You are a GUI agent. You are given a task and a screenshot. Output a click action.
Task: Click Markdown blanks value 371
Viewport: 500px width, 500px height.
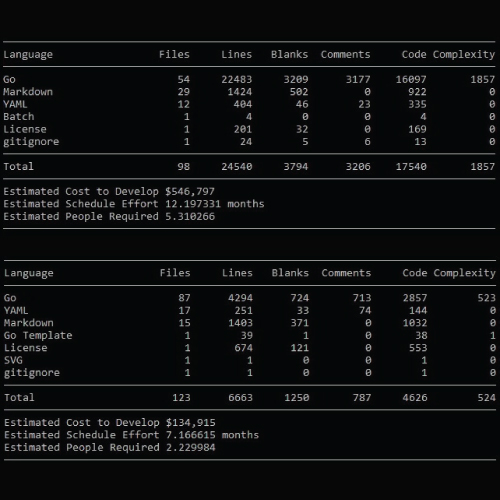(300, 323)
